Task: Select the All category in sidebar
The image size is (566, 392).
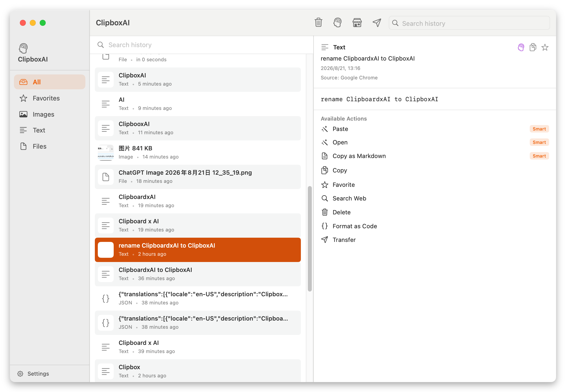Action: coord(50,82)
